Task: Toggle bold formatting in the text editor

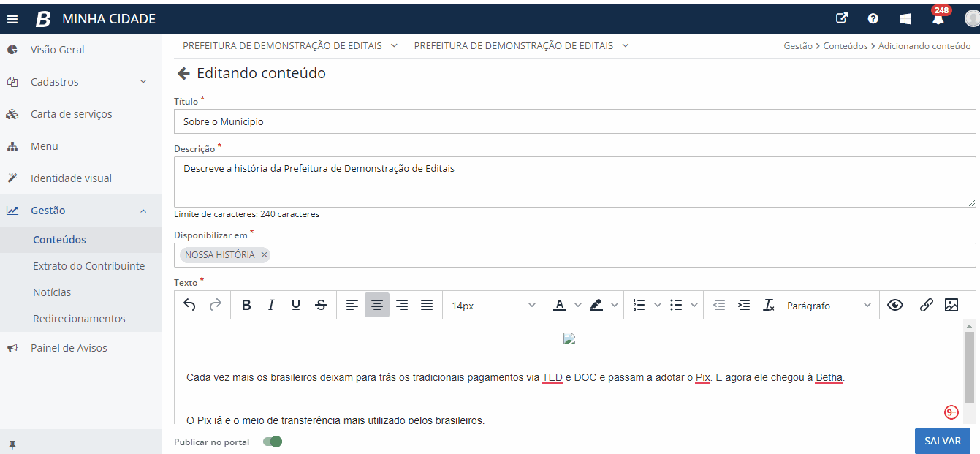Action: [x=246, y=305]
